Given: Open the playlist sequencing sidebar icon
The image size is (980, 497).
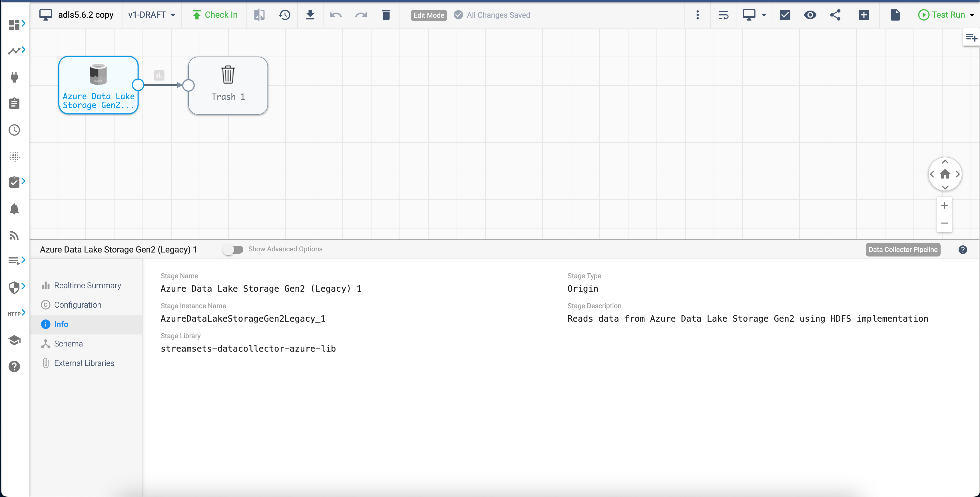Looking at the screenshot, I should coord(15,261).
